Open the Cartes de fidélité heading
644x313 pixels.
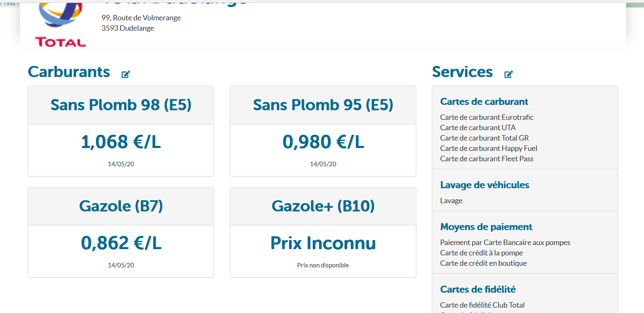click(478, 289)
